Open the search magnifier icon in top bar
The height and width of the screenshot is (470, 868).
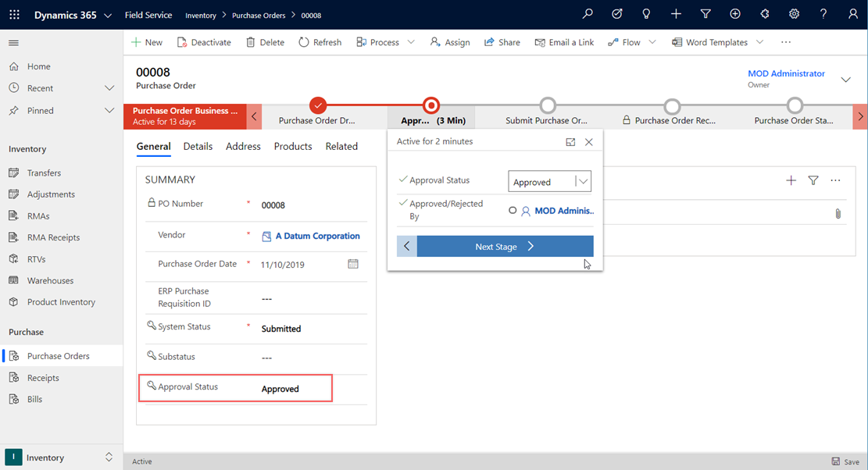pos(588,15)
